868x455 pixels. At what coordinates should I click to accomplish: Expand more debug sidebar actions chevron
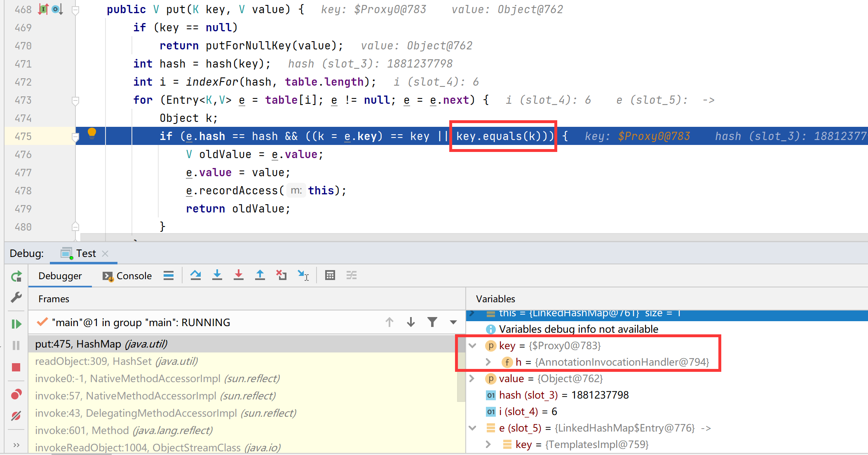[x=16, y=445]
